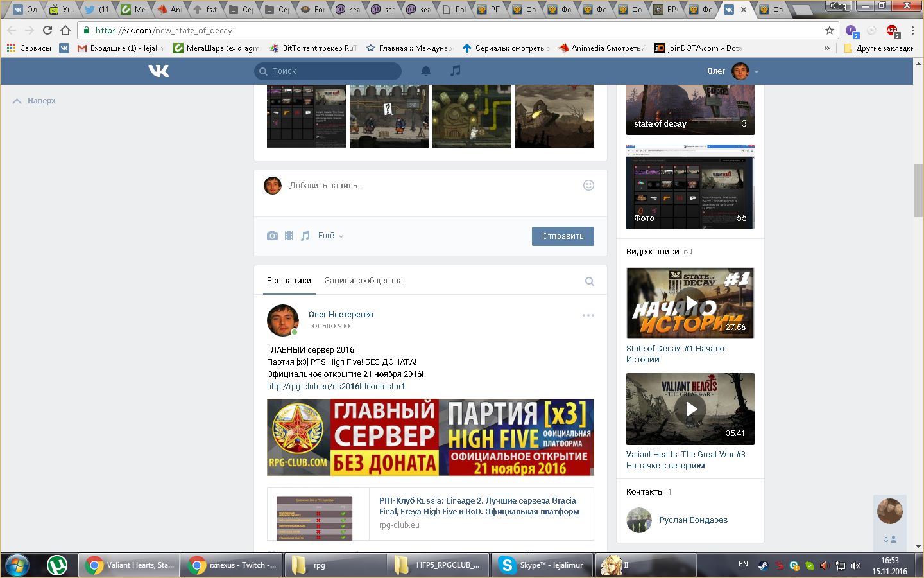Open the Контакты section header
Screen dimensions: 924x578
(x=649, y=492)
